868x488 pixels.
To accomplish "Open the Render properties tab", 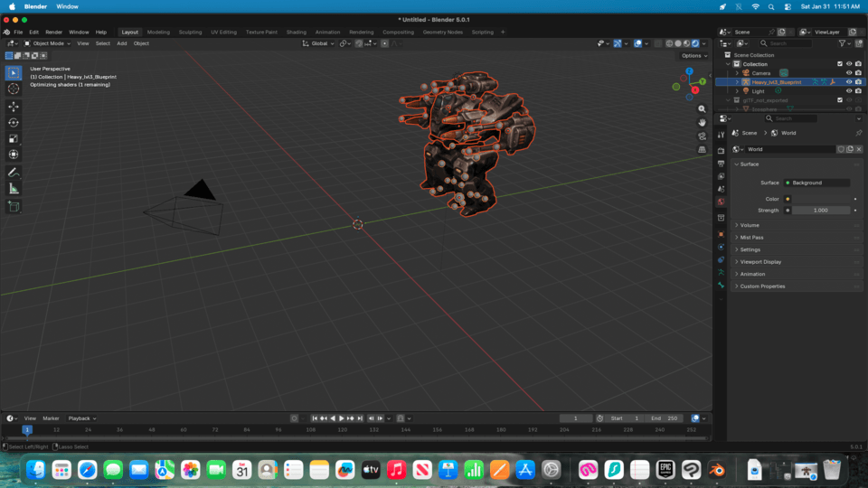I will click(x=721, y=151).
